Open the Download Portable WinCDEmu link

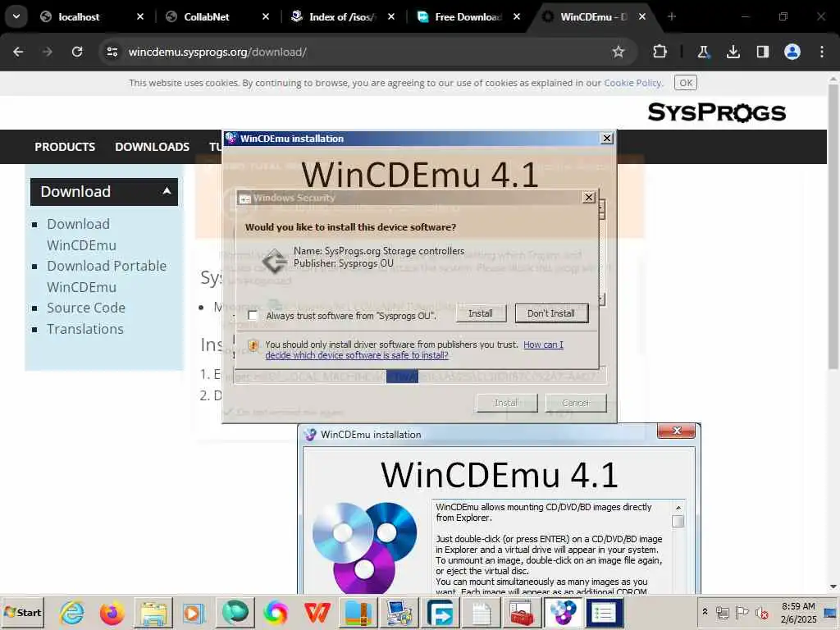[x=107, y=276]
